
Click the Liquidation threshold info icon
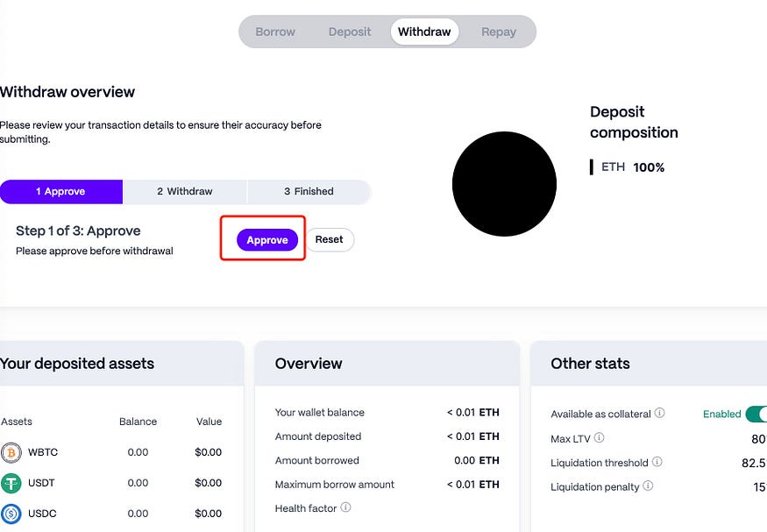(x=657, y=462)
